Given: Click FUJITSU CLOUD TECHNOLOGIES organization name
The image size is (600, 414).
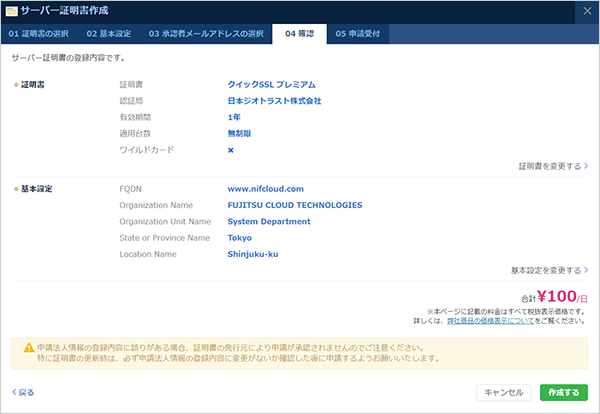Looking at the screenshot, I should tap(295, 205).
